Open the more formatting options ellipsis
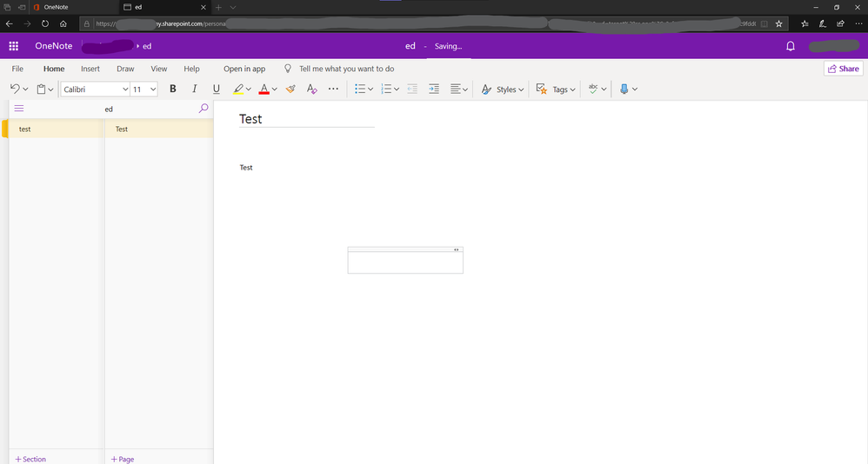868x464 pixels. click(x=333, y=89)
